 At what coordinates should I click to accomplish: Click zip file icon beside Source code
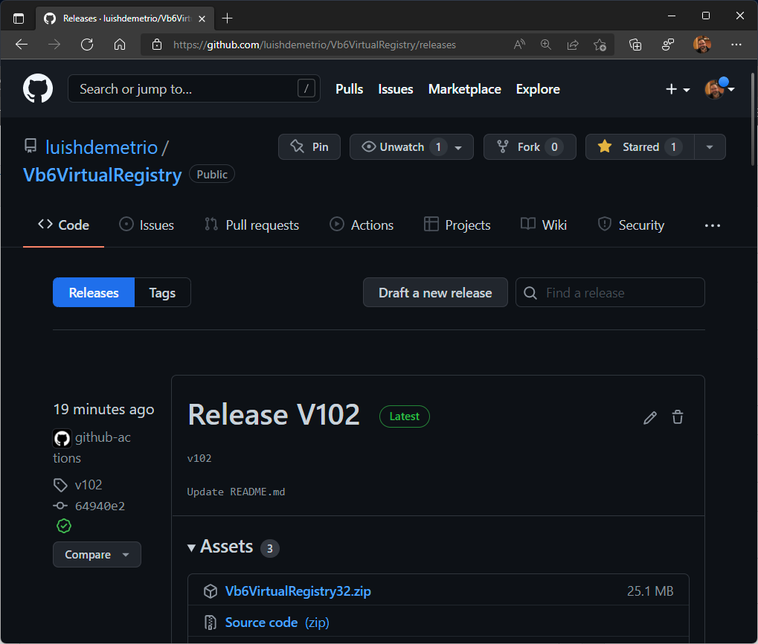pos(210,622)
